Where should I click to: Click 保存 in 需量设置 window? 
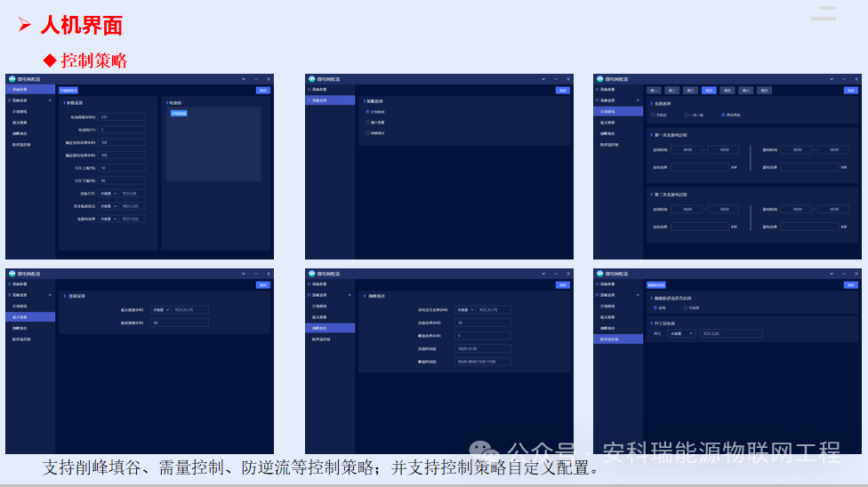coord(263,285)
